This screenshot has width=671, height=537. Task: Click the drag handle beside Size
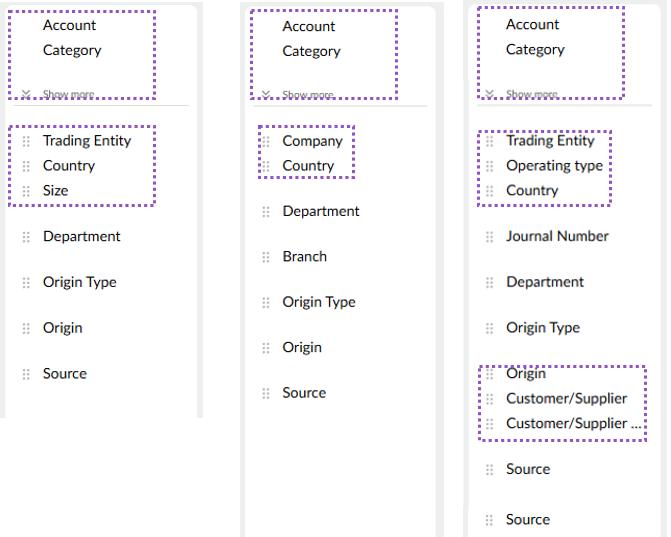26,191
